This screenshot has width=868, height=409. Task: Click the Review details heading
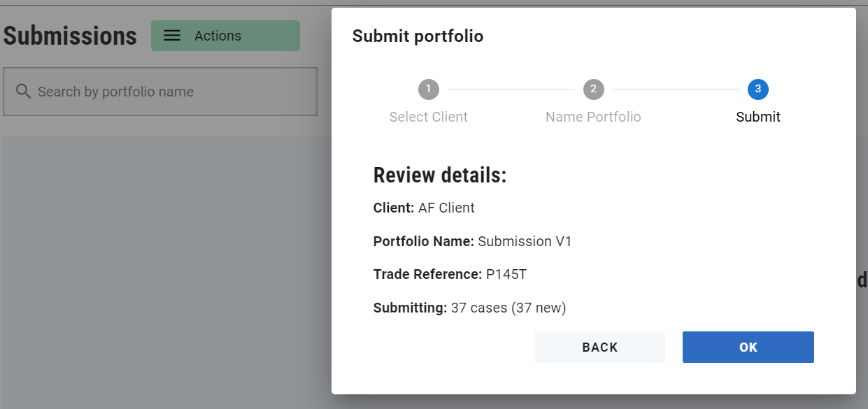[x=439, y=175]
